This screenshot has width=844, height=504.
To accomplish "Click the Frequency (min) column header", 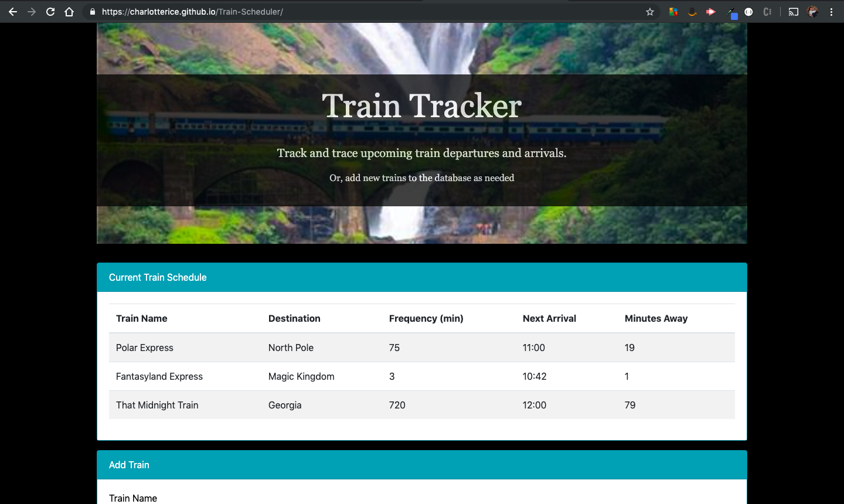I will click(x=426, y=318).
